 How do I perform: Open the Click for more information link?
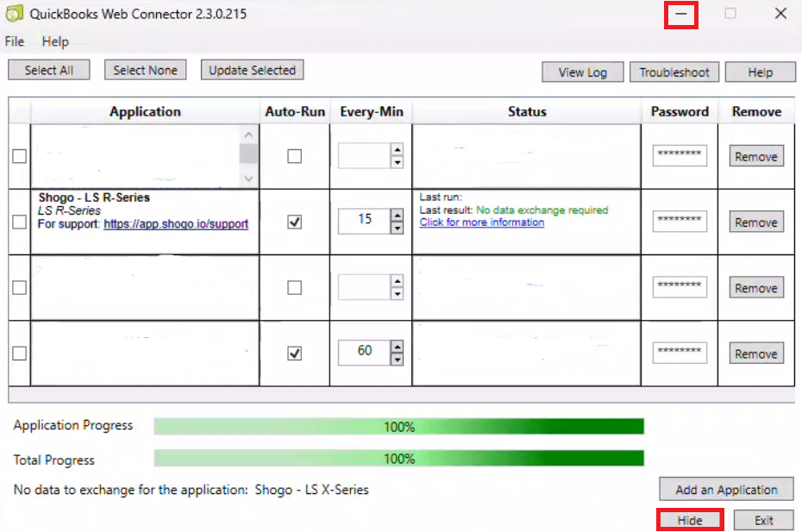[x=482, y=222]
